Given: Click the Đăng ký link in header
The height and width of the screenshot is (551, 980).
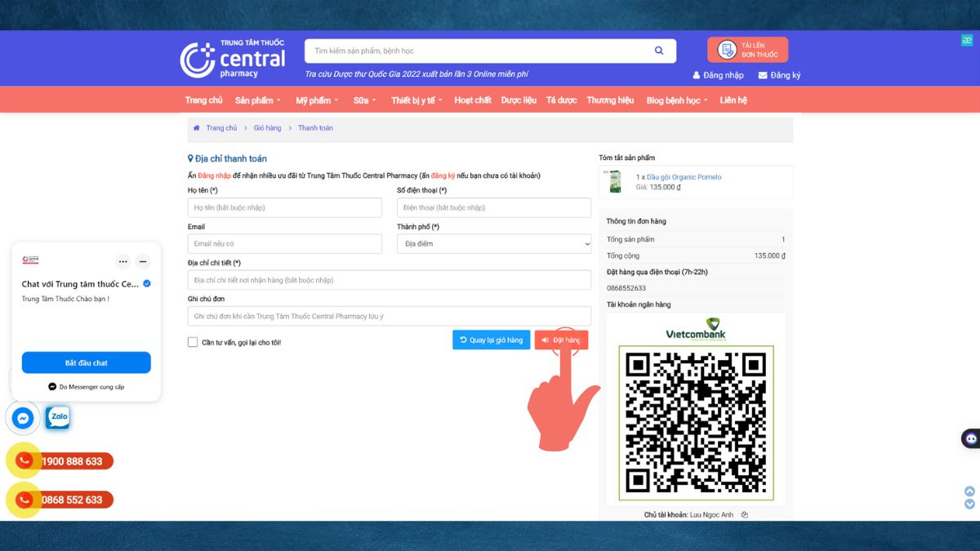Looking at the screenshot, I should pos(779,75).
